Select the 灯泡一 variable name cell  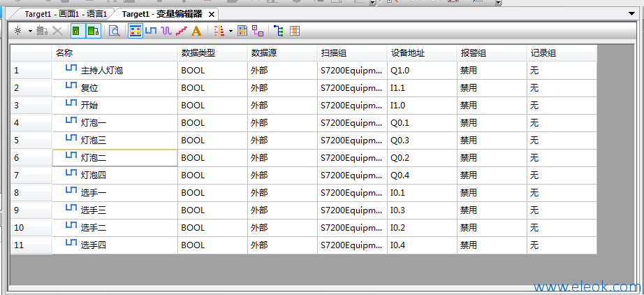point(115,123)
